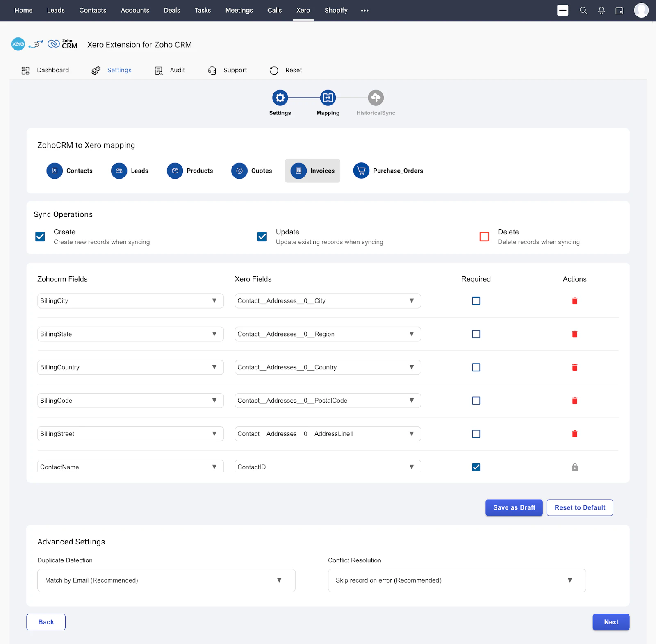Open the Contact__Addresses__0__Region dropdown
656x644 pixels.
coord(328,334)
